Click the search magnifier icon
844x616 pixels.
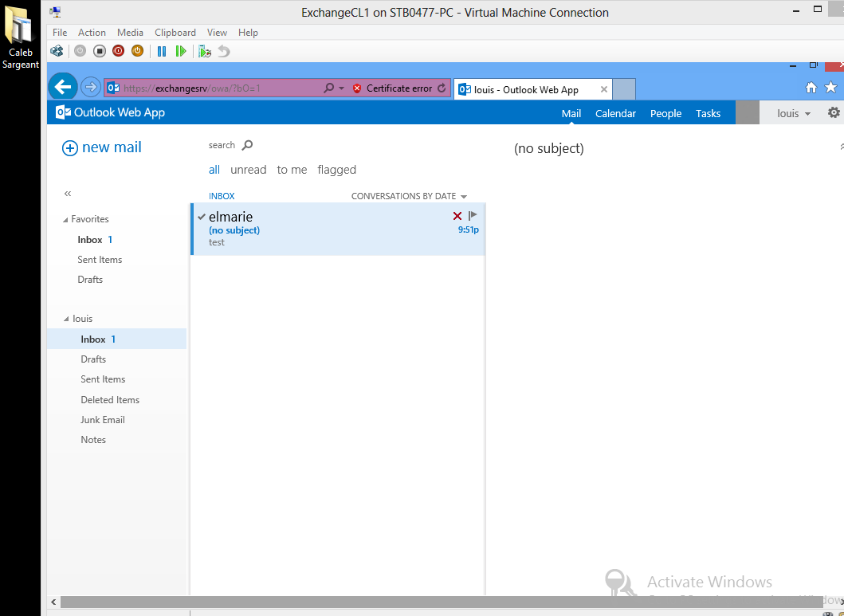coord(247,145)
